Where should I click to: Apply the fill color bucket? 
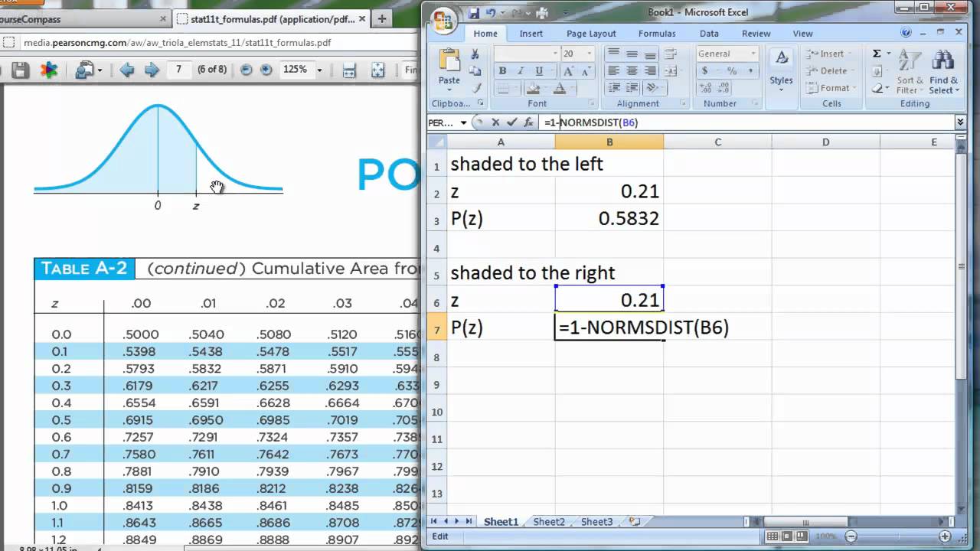point(534,89)
